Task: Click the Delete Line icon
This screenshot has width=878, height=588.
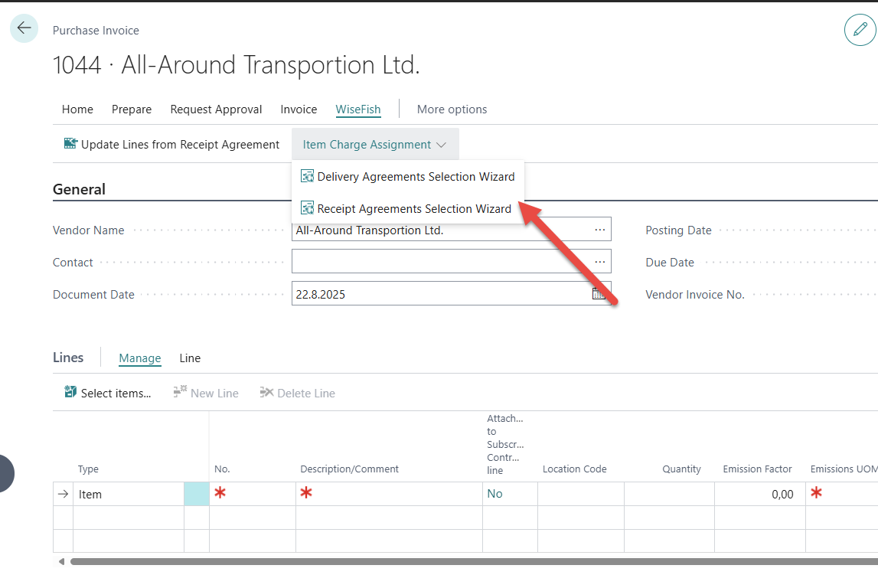Action: point(266,393)
